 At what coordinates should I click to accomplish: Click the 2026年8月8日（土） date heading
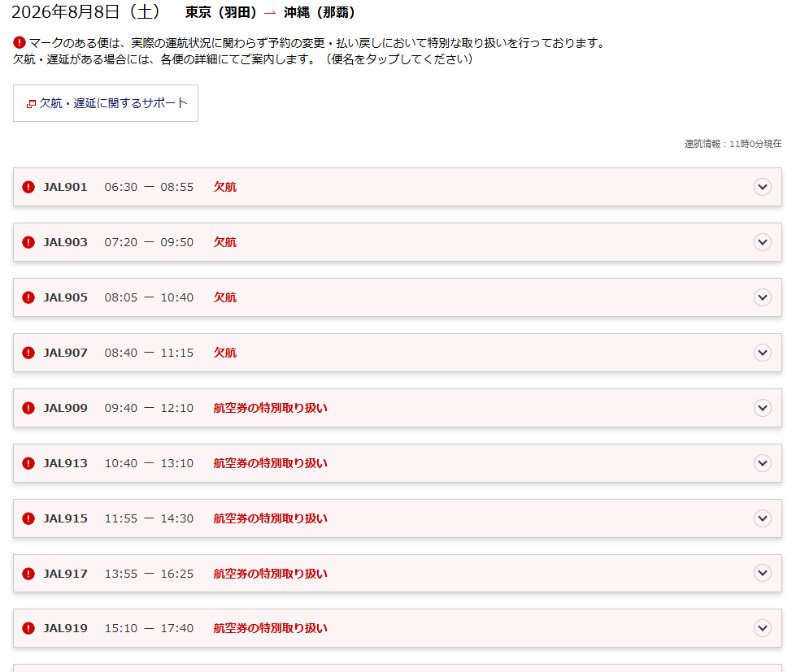pos(87,12)
